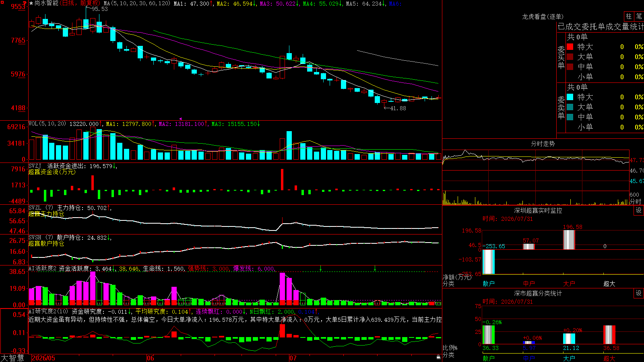Click the 深圳超赢实时监控 panel title
Image resolution: width=644 pixels, height=362 pixels.
tap(538, 210)
